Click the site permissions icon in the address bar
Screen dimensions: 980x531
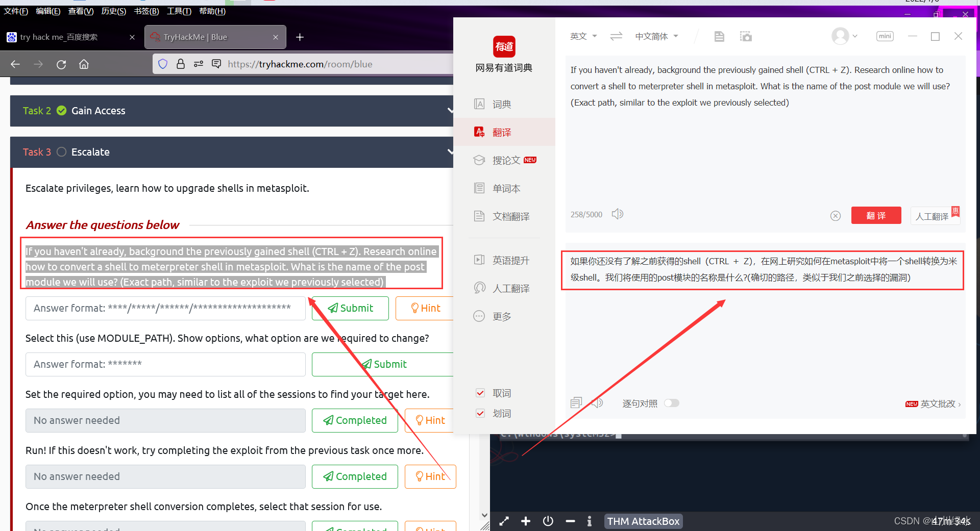(x=199, y=64)
